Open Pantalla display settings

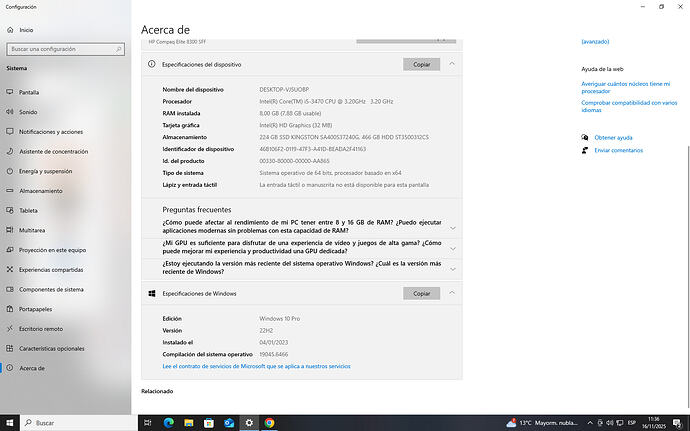tap(27, 93)
